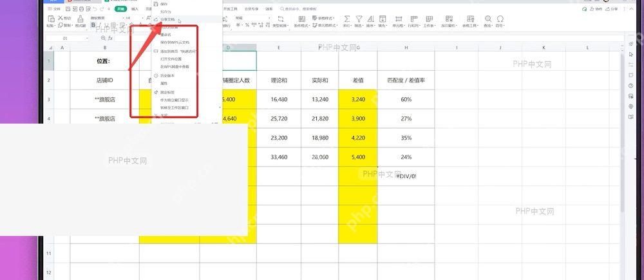644x280 pixels.
Task: Choose 分享文档 (Share Document) in context menu
Action: coord(187,19)
